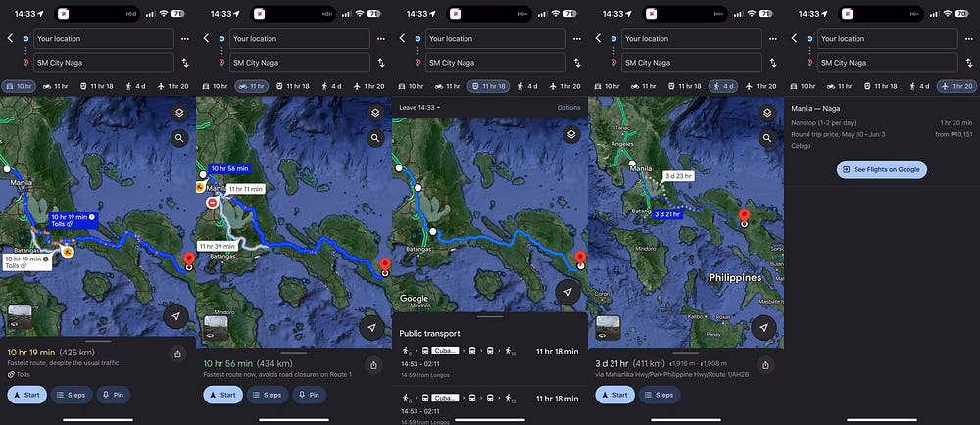Swap locations on the public transport screen
This screenshot has height=425, width=980.
click(577, 63)
